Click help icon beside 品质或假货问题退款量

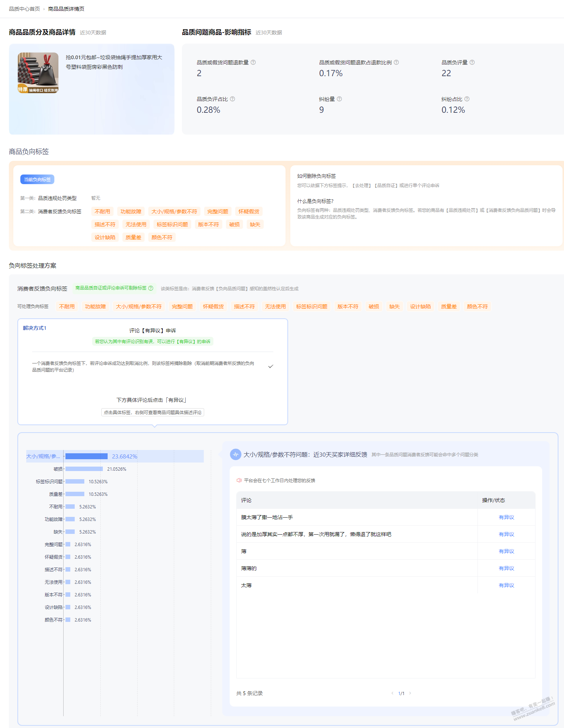pos(253,62)
